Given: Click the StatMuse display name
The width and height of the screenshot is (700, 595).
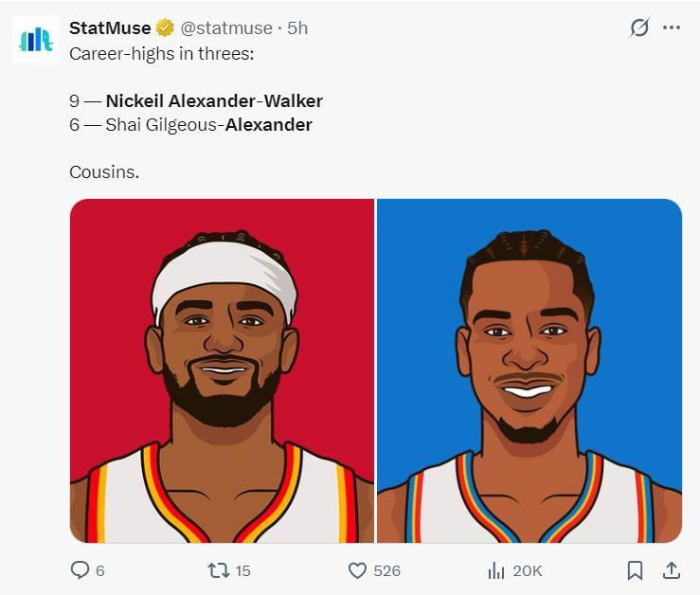Looking at the screenshot, I should pyautogui.click(x=110, y=28).
